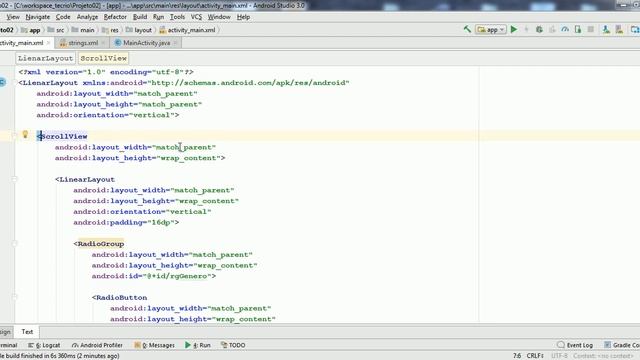Click the LienarLayout XML breadcrumb
This screenshot has width=640, height=360.
point(45,58)
